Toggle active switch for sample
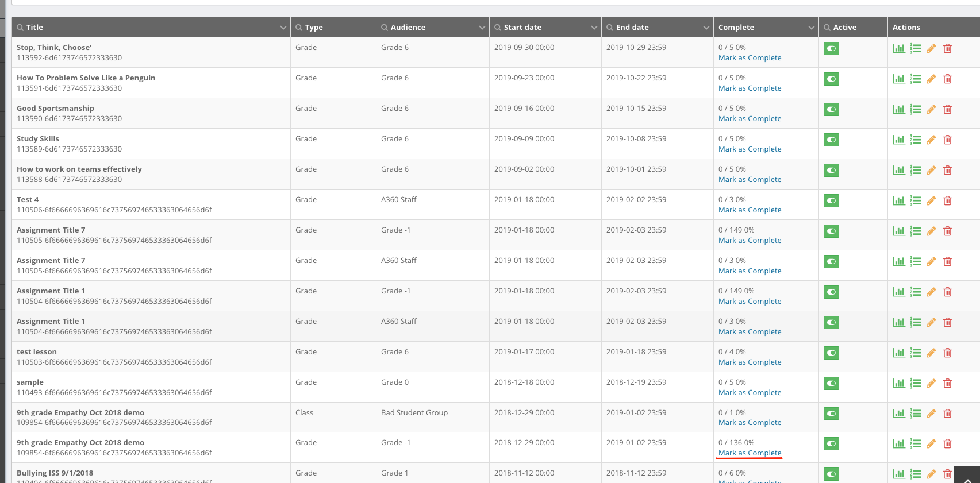The height and width of the screenshot is (483, 980). [831, 384]
